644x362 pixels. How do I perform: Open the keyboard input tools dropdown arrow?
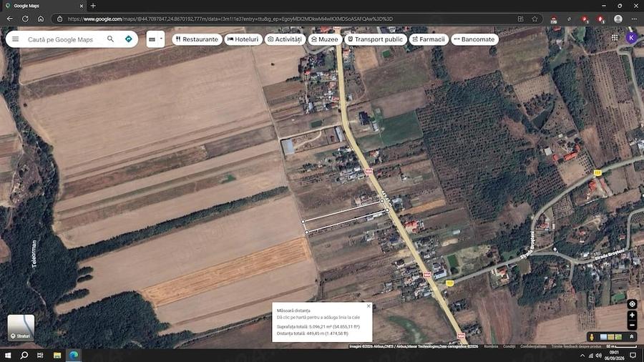(161, 39)
